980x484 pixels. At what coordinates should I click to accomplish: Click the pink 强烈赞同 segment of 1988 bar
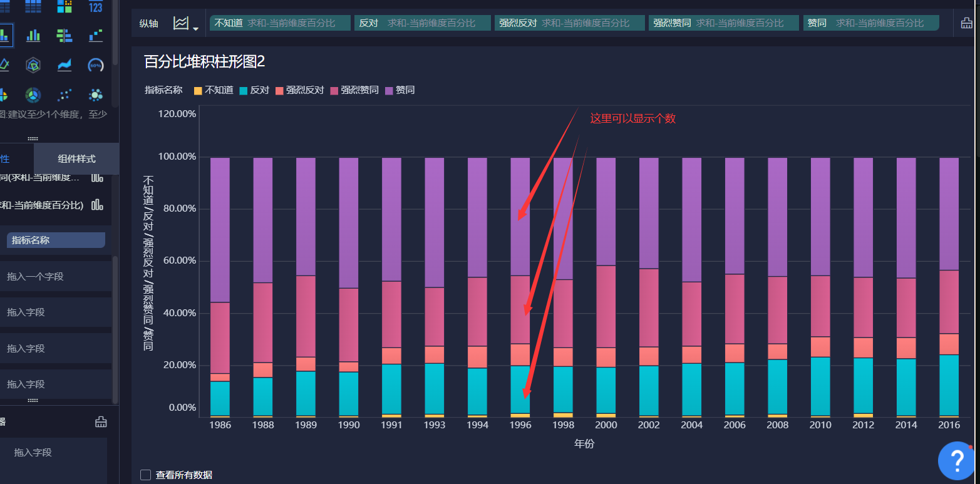click(x=263, y=322)
